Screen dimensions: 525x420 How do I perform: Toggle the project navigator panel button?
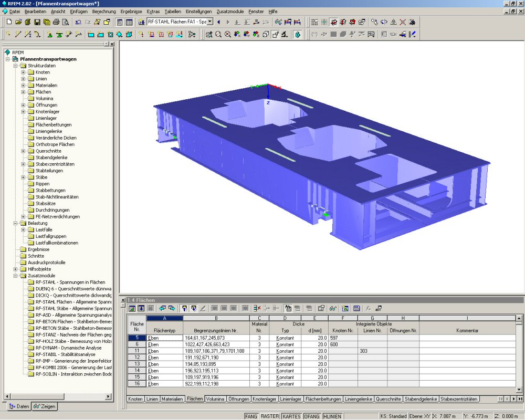[120, 22]
